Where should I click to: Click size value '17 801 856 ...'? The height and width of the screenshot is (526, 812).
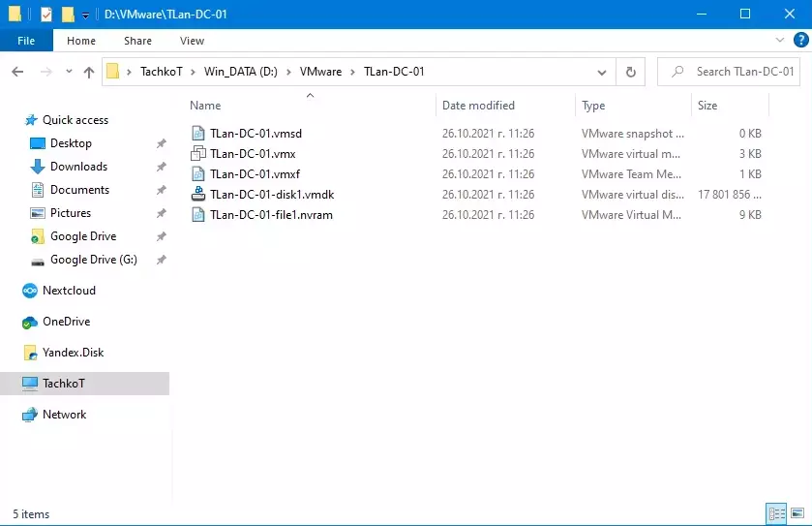pyautogui.click(x=730, y=195)
